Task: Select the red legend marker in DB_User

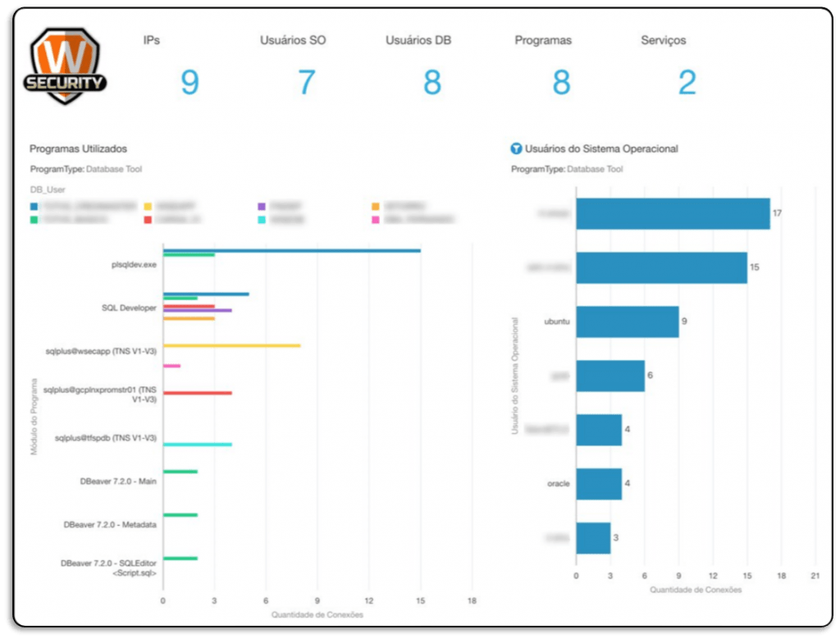Action: tap(148, 220)
